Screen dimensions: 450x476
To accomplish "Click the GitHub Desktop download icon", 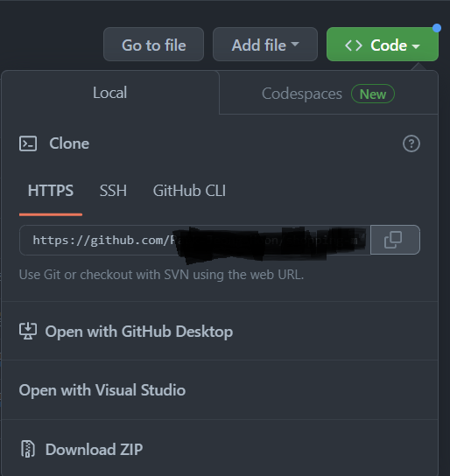I will [28, 332].
